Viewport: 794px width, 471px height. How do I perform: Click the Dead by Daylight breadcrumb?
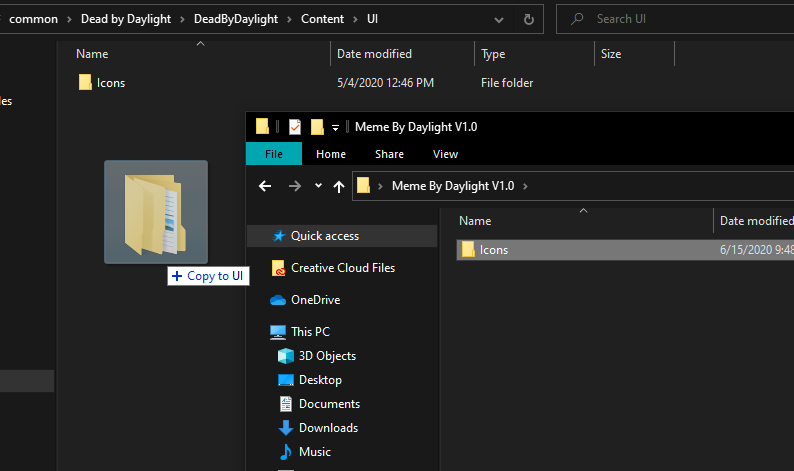click(126, 19)
